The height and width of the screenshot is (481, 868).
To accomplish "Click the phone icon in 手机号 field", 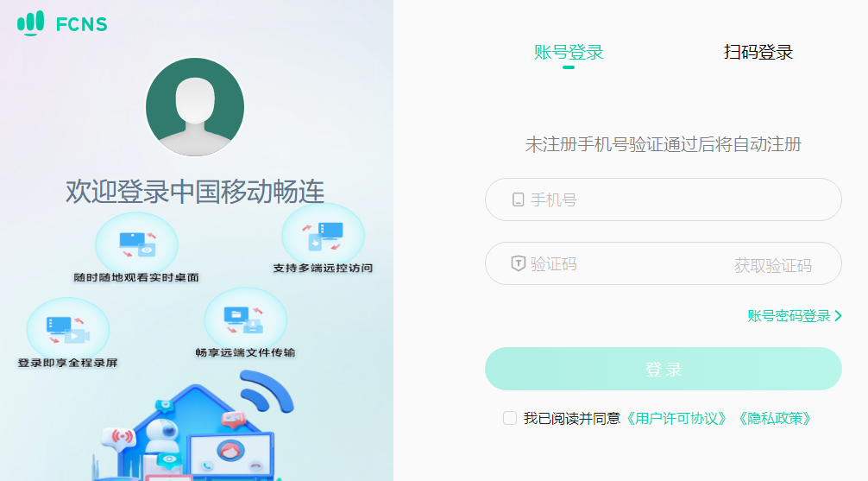I will point(519,199).
